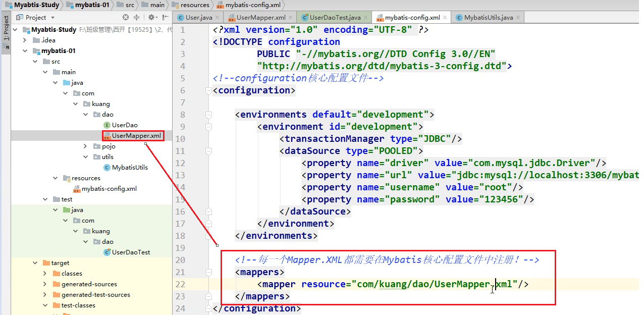Screen dimensions: 644x315
Task: Click the "com.mysql.jdbc.Driver" value text
Action: pos(532,163)
